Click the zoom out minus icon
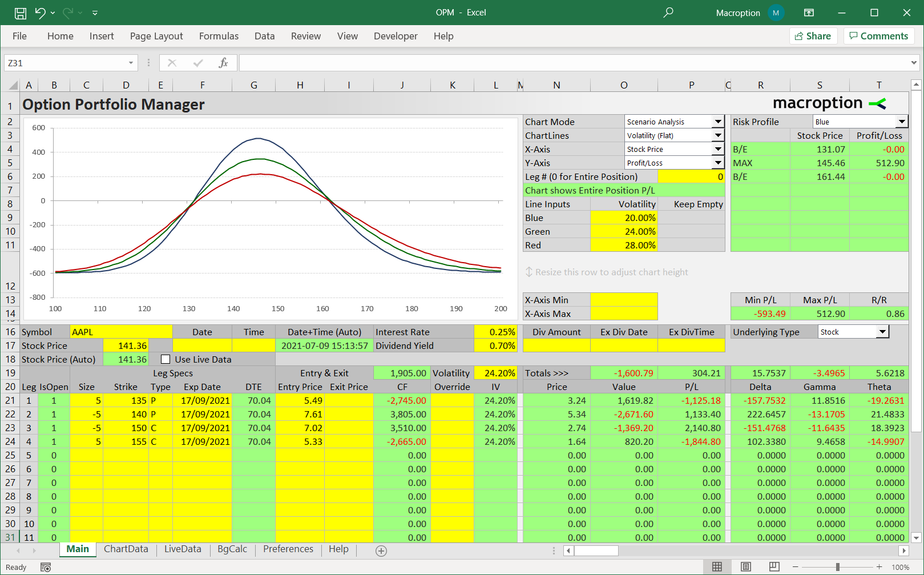Screen dimensions: 924x575 tap(795, 567)
